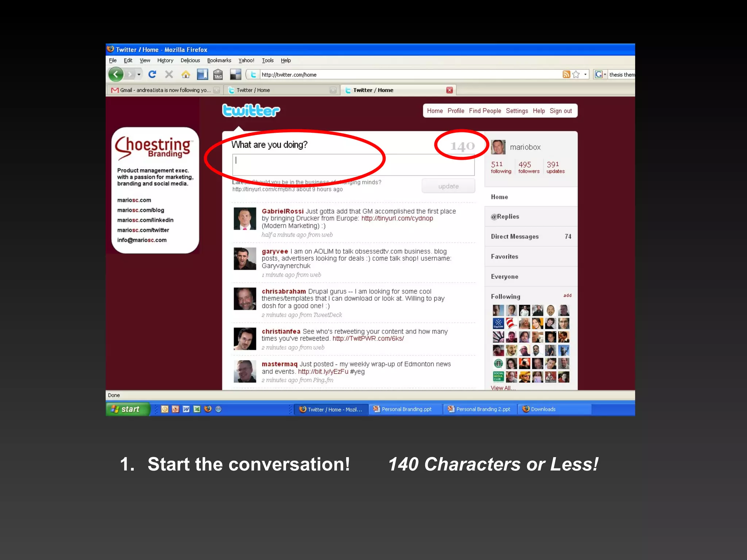Click the forward navigation arrow

(x=129, y=74)
